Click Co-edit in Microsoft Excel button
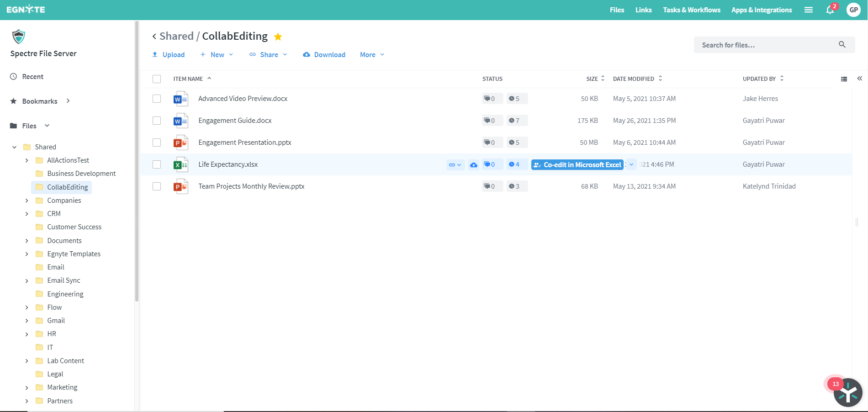The width and height of the screenshot is (868, 412). 577,165
